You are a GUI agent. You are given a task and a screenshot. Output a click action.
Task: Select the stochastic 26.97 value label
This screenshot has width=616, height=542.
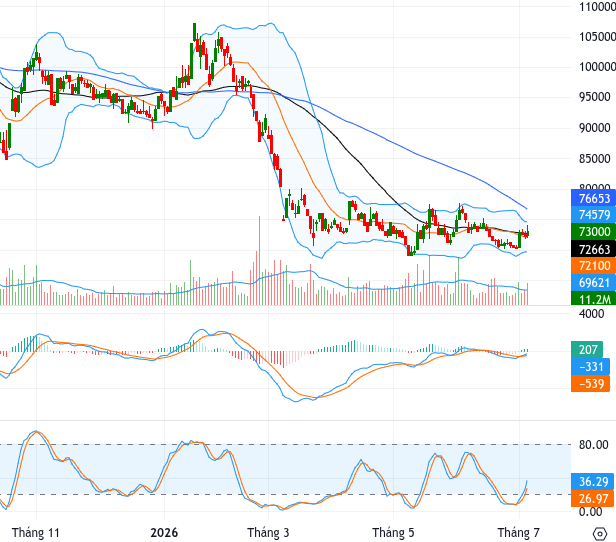tap(593, 498)
